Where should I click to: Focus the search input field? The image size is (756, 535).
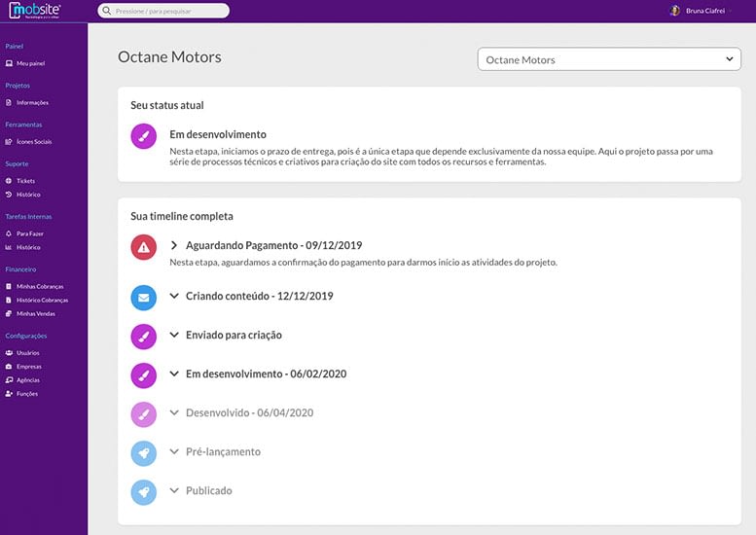163,11
